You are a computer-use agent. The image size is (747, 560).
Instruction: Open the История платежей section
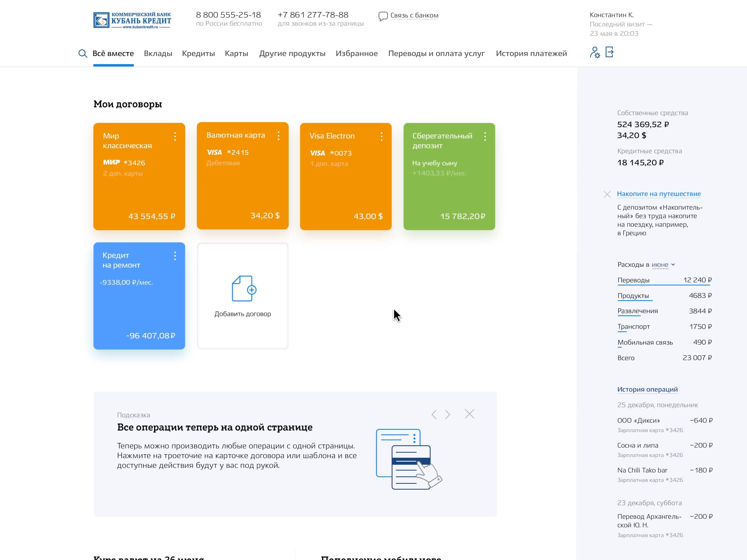(x=531, y=54)
